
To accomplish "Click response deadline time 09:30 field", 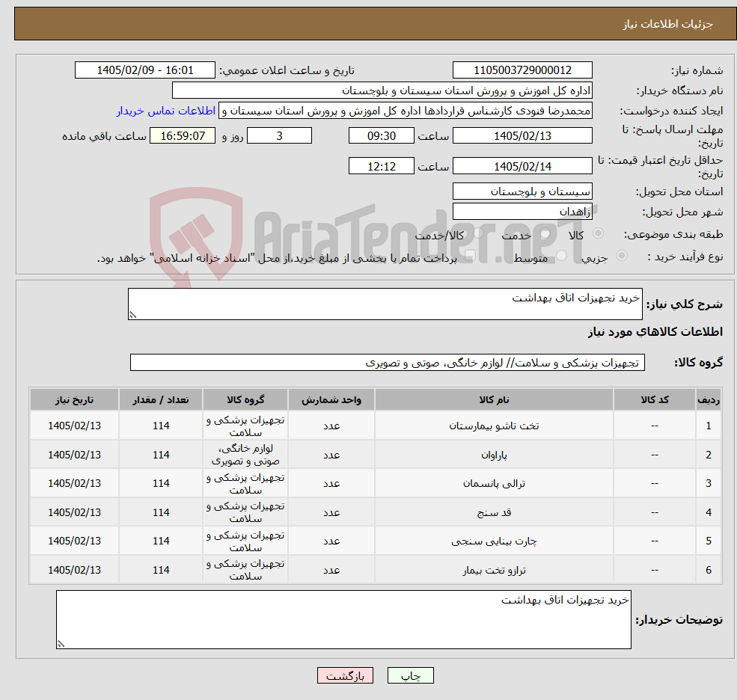I will tap(381, 136).
